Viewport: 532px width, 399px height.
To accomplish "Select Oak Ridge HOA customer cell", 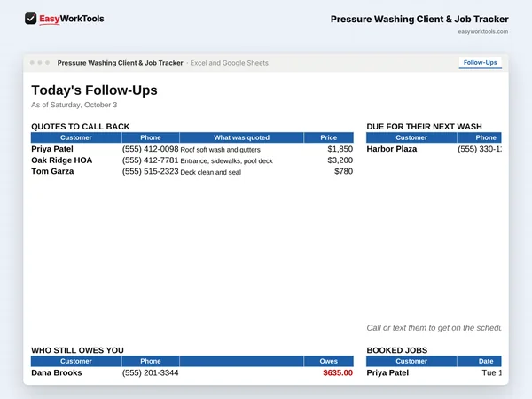I will 62,160.
